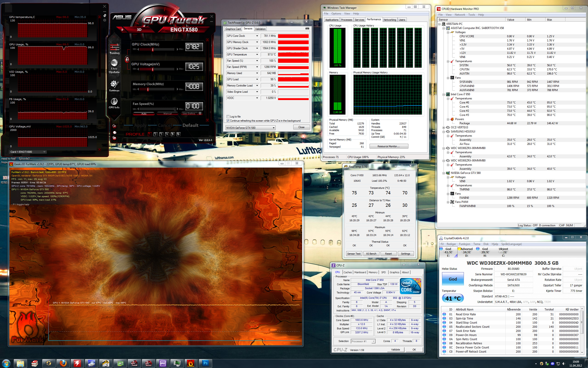Switch to Graphics Card tab in GPU-Z
Screen dimensions: 588x368
(x=233, y=29)
